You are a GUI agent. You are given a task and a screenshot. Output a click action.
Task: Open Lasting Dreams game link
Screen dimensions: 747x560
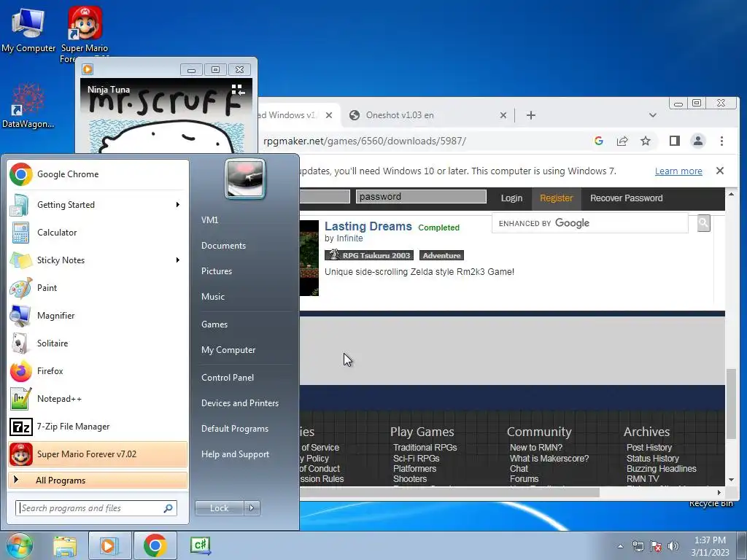368,226
